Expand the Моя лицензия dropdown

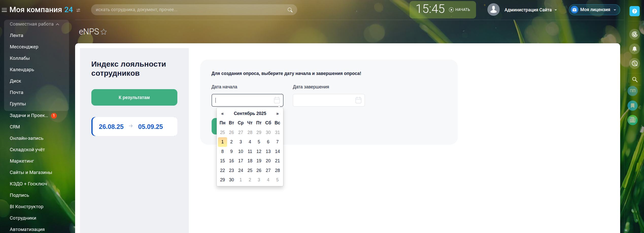click(594, 10)
